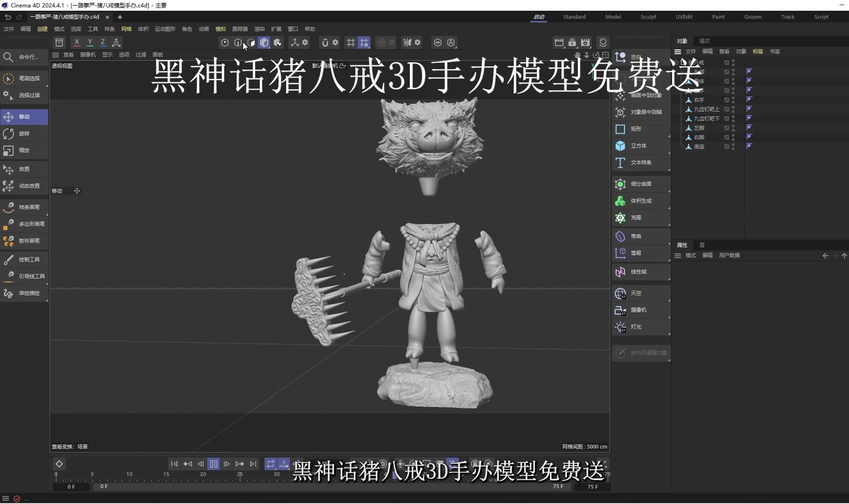849x504 pixels.
Task: Toggle the coordinate system (world/object) icon
Action: tap(116, 42)
